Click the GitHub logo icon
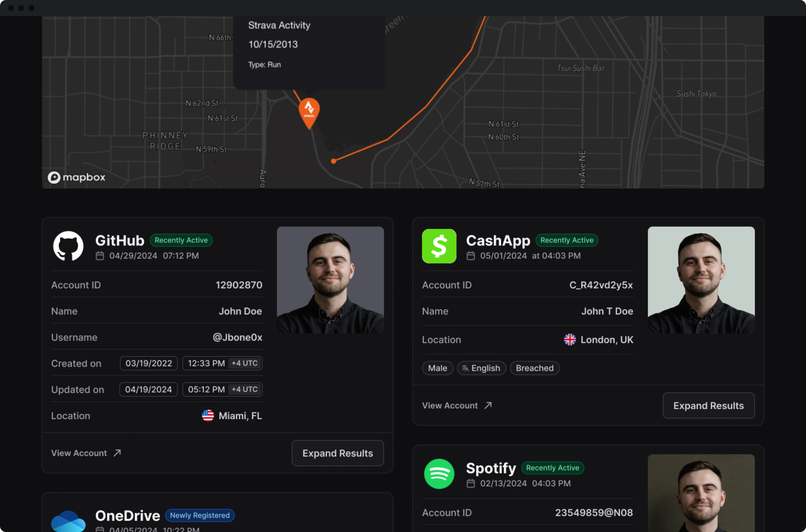The image size is (806, 532). click(x=68, y=246)
